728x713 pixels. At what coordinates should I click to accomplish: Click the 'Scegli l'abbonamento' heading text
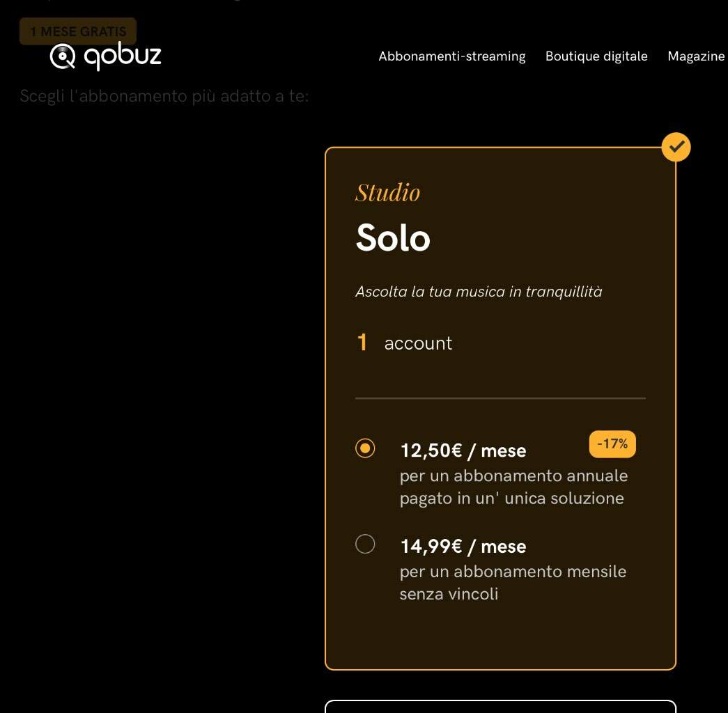164,96
